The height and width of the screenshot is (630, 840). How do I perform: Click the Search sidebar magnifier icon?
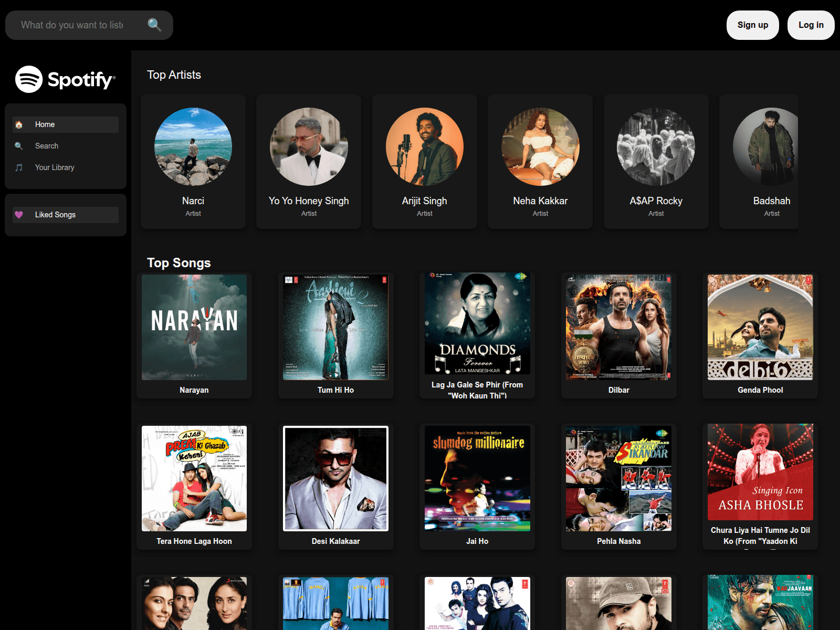click(x=19, y=146)
